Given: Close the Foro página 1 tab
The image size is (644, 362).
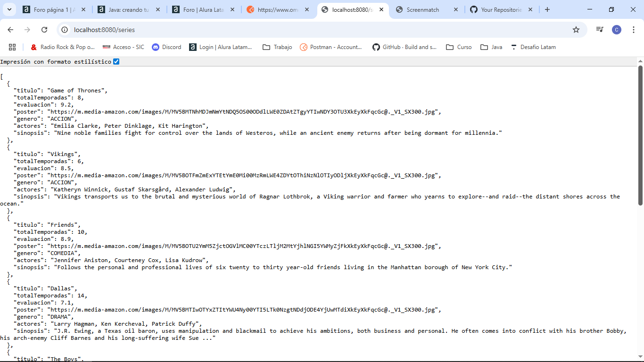Looking at the screenshot, I should click(x=83, y=9).
